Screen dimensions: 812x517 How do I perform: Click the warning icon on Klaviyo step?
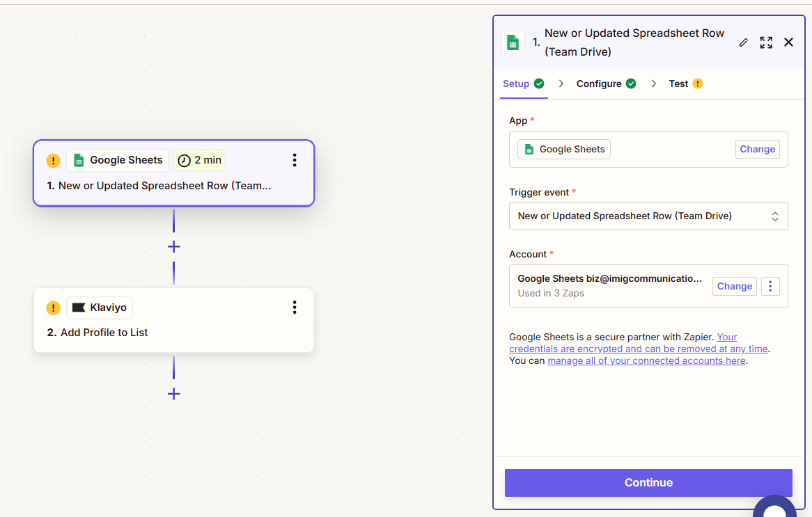pyautogui.click(x=54, y=308)
